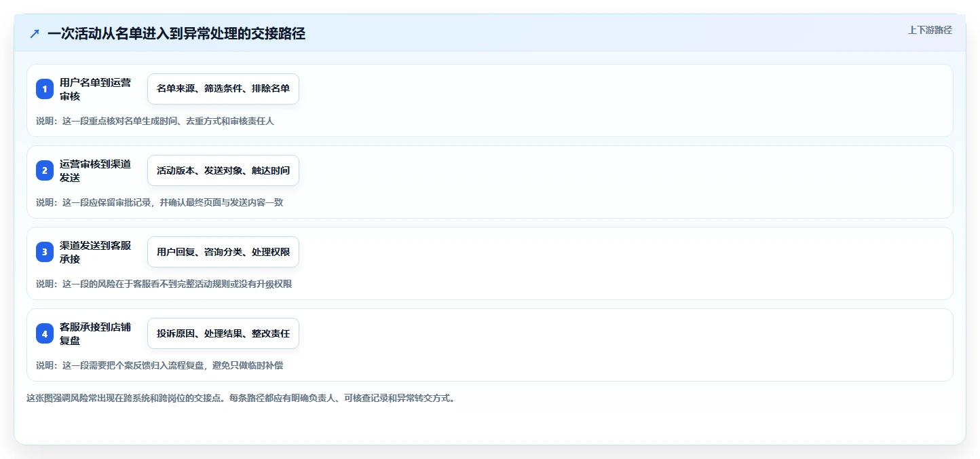Click the step 1 number badge
Screen dimensions: 980x459
point(45,89)
